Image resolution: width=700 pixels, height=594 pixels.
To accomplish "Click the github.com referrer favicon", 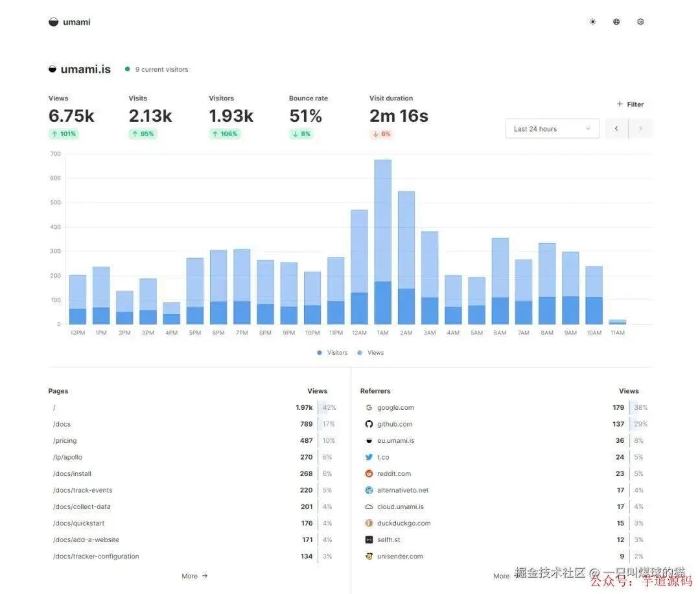I will click(369, 424).
